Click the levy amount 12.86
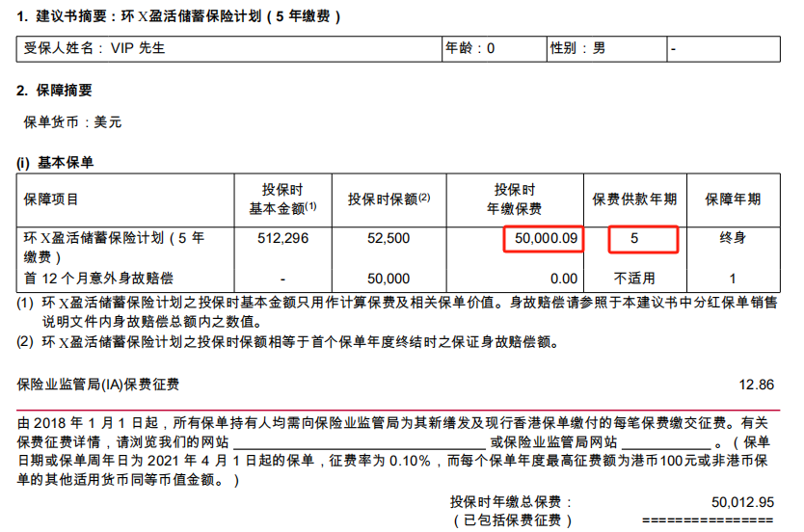 [756, 385]
